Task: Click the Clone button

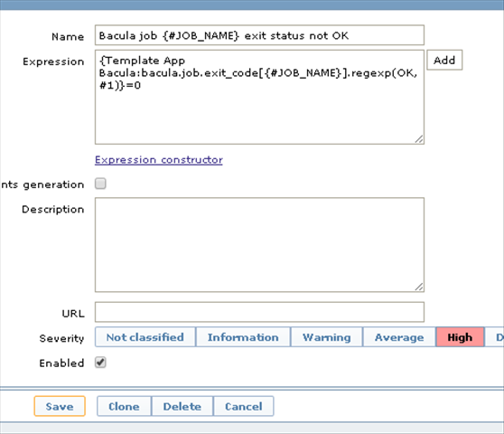Action: point(124,406)
